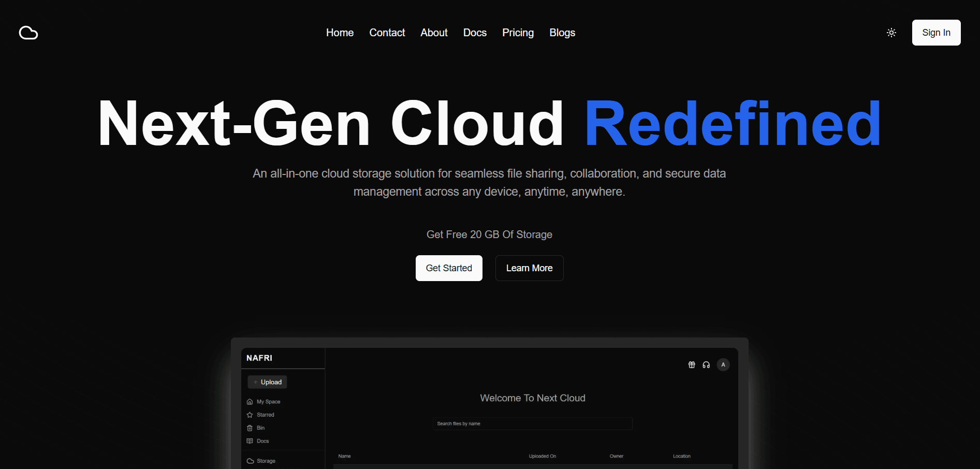
Task: Navigate to Docs in top navigation
Action: pos(475,33)
